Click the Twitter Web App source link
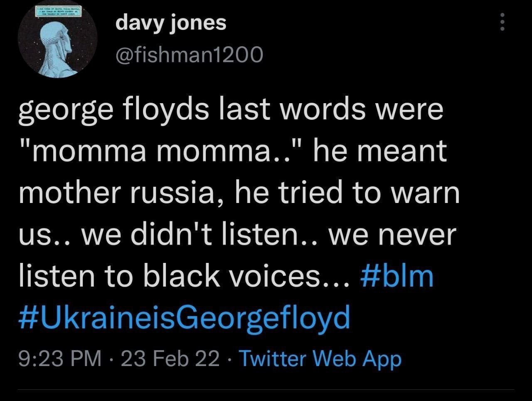532x401 pixels. (321, 359)
